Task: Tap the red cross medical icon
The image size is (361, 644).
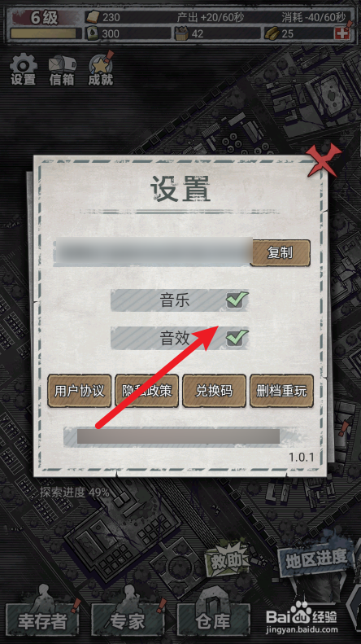Action: click(x=341, y=33)
